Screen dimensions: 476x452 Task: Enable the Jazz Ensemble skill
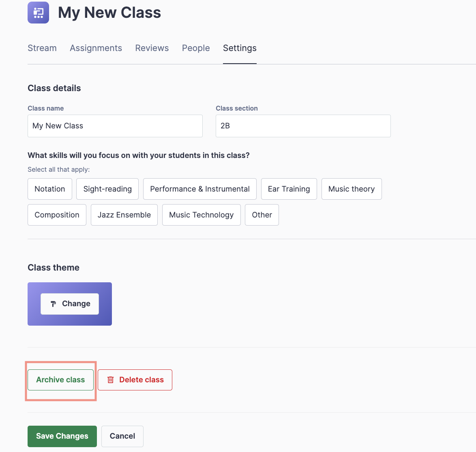124,215
